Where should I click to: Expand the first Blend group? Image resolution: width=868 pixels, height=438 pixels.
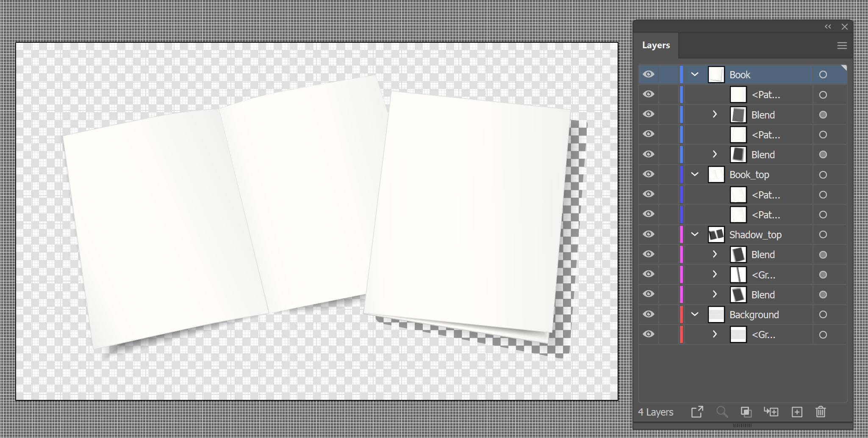[x=715, y=114]
